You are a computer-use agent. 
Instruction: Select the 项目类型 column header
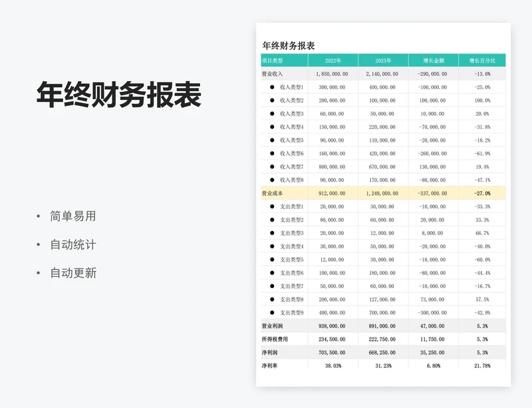[x=273, y=61]
